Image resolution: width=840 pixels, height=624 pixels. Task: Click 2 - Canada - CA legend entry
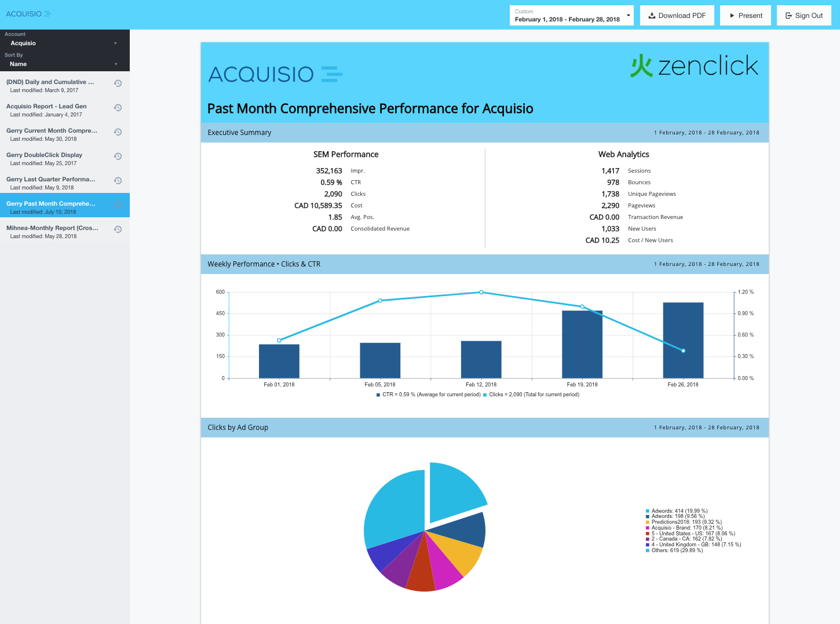pyautogui.click(x=684, y=539)
